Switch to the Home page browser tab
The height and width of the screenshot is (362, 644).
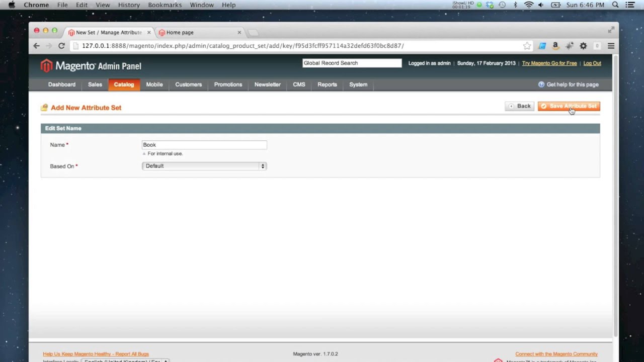click(x=200, y=33)
